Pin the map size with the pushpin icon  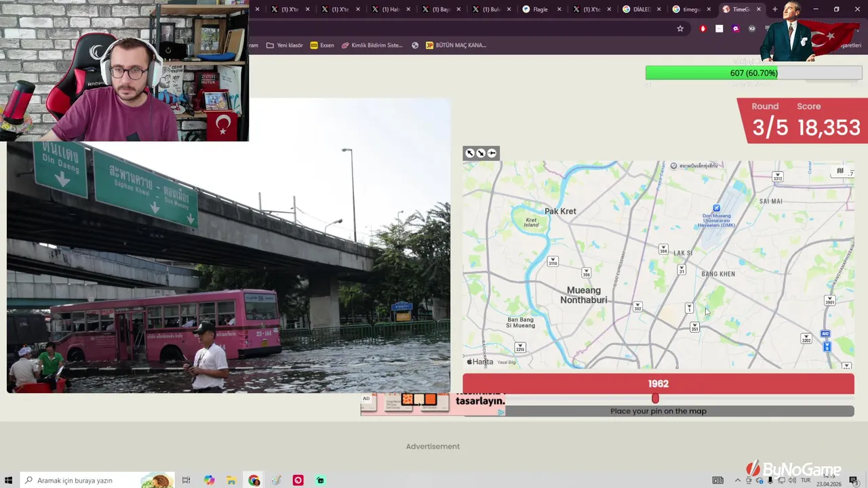(x=492, y=153)
